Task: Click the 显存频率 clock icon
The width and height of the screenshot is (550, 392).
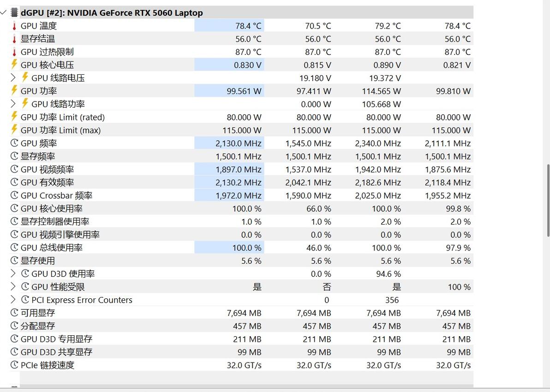Action: [x=14, y=156]
